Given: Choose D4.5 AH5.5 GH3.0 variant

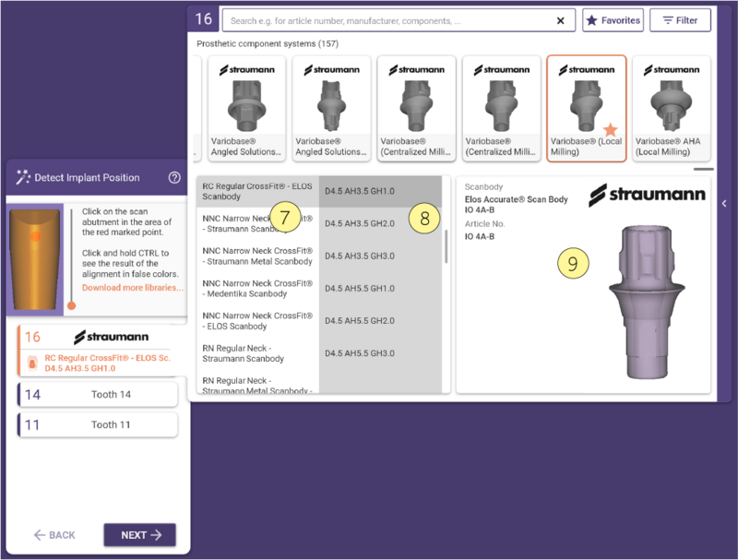Looking at the screenshot, I should 380,353.
